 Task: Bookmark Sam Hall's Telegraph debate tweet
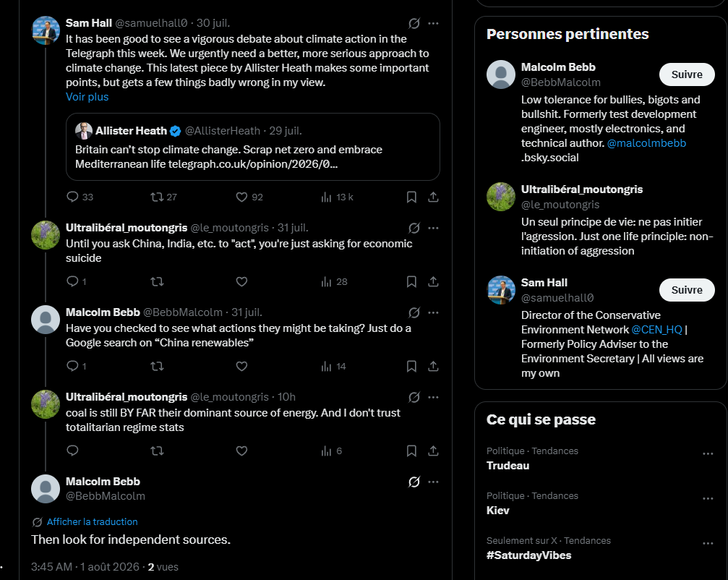tap(411, 197)
